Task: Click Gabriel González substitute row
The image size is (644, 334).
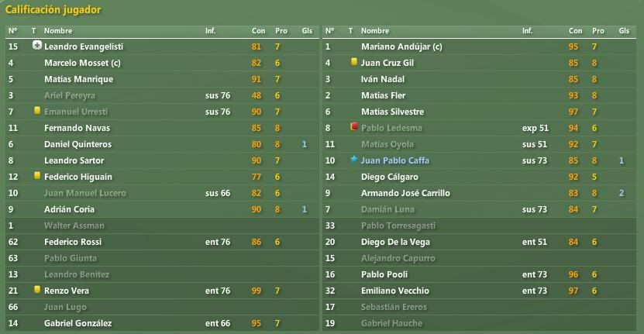Action: (162, 323)
